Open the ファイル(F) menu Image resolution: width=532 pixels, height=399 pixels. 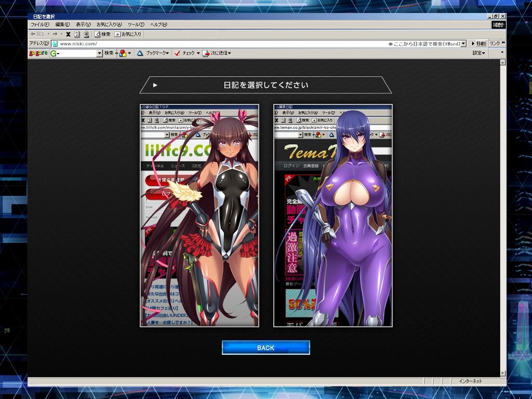coord(40,24)
